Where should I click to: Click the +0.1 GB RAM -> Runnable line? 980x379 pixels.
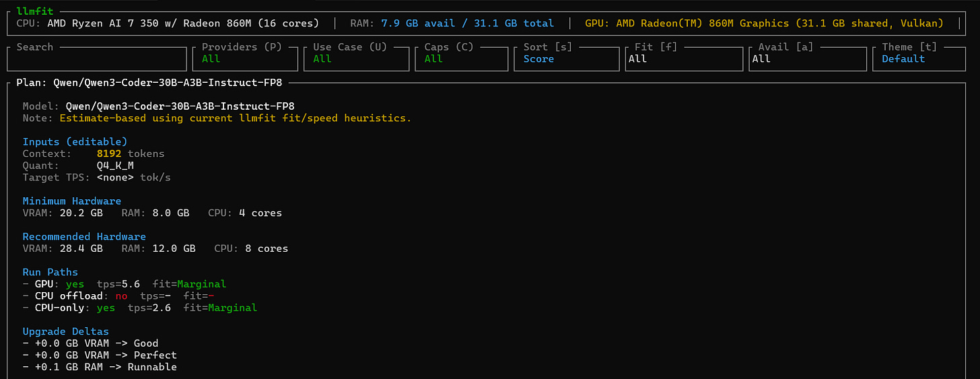click(100, 368)
